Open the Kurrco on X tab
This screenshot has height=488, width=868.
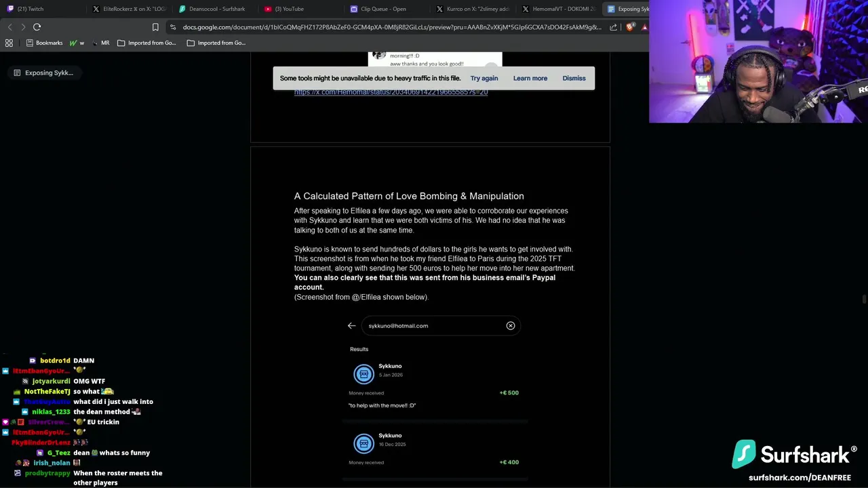pyautogui.click(x=473, y=9)
